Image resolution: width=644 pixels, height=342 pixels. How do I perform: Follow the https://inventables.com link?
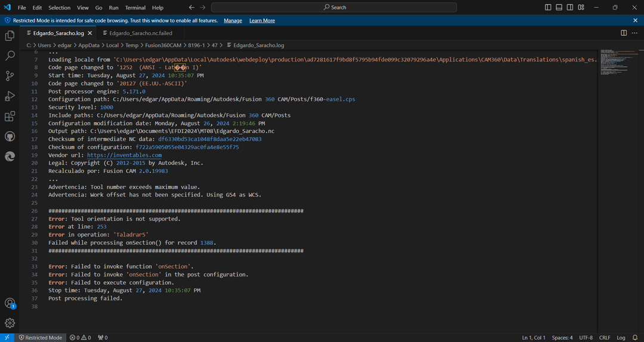(x=124, y=155)
